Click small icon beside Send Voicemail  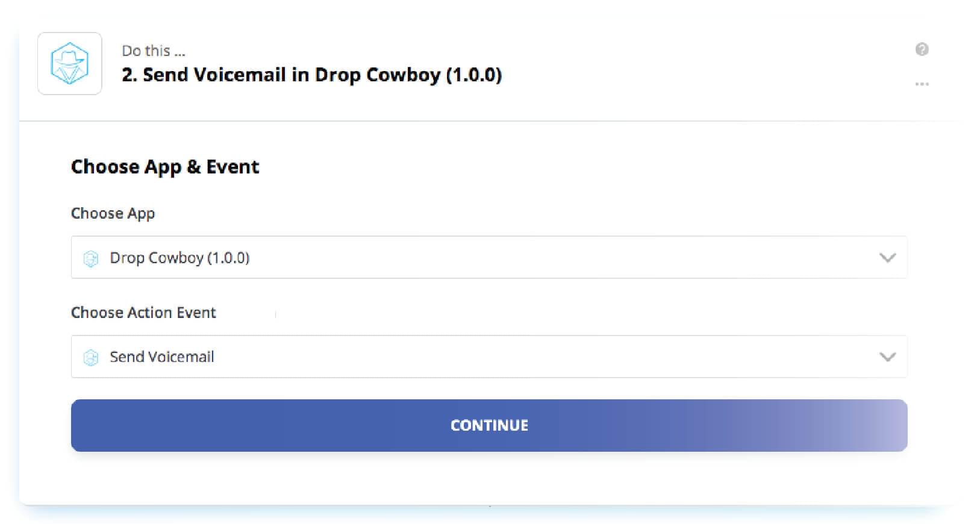coord(91,358)
